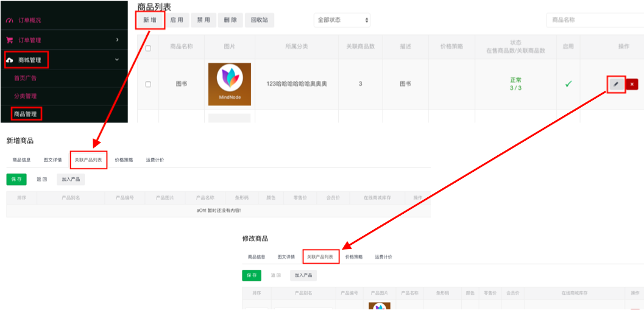Open the 全部状态 status filter dropdown
Viewport: 644px width, 313px height.
(x=342, y=20)
